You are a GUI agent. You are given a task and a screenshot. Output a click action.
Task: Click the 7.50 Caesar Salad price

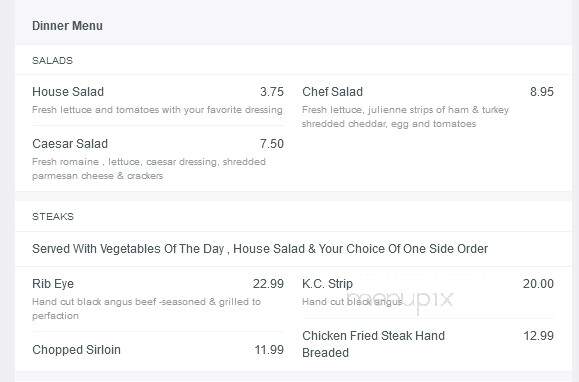point(272,144)
